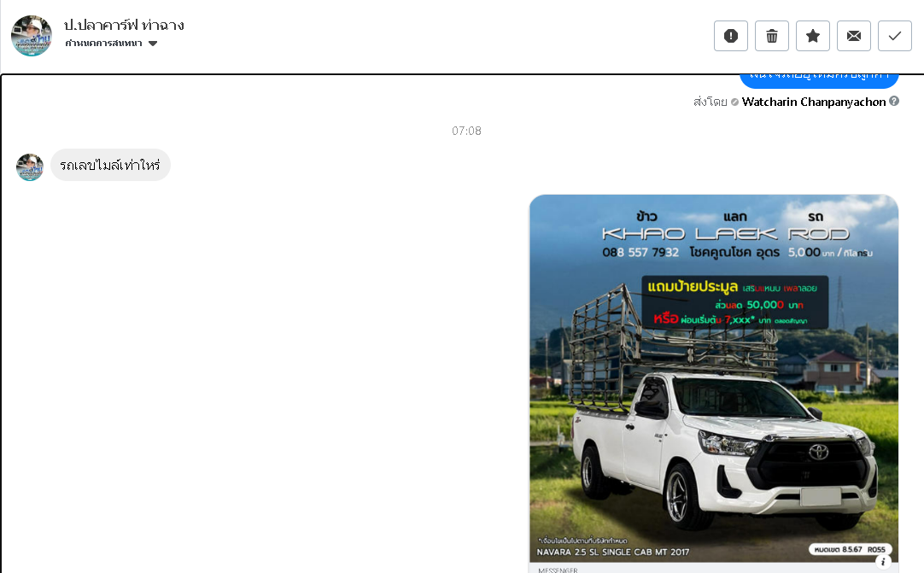Image resolution: width=924 pixels, height=573 pixels.
Task: Mark conversation done with checkmark icon
Action: click(x=894, y=36)
